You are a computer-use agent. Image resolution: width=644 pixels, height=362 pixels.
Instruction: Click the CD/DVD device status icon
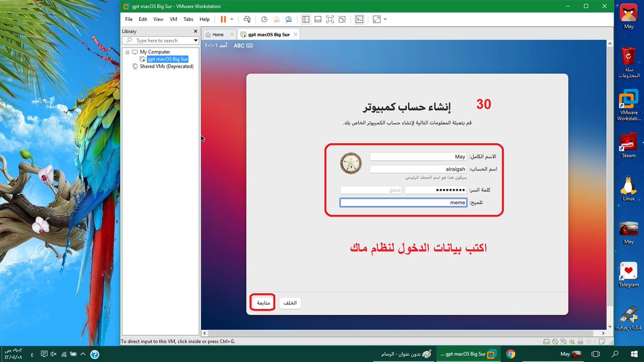pos(555,341)
